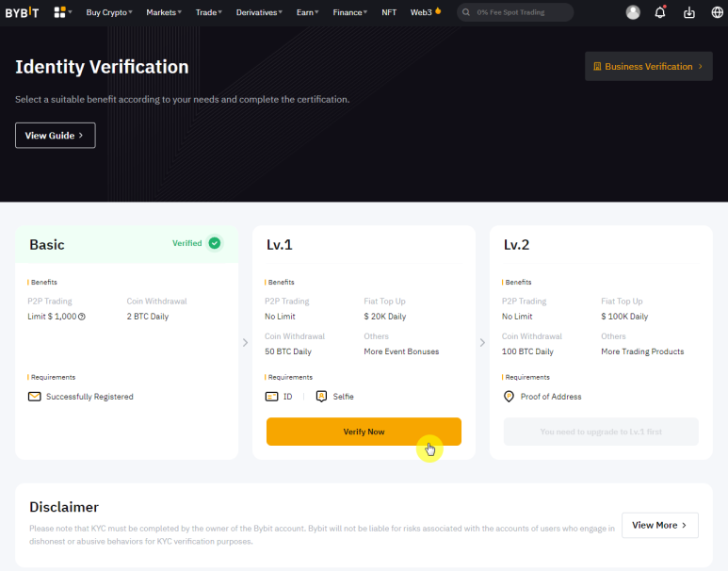The image size is (728, 571).
Task: Click the green Verified checkmark badge
Action: coord(215,243)
